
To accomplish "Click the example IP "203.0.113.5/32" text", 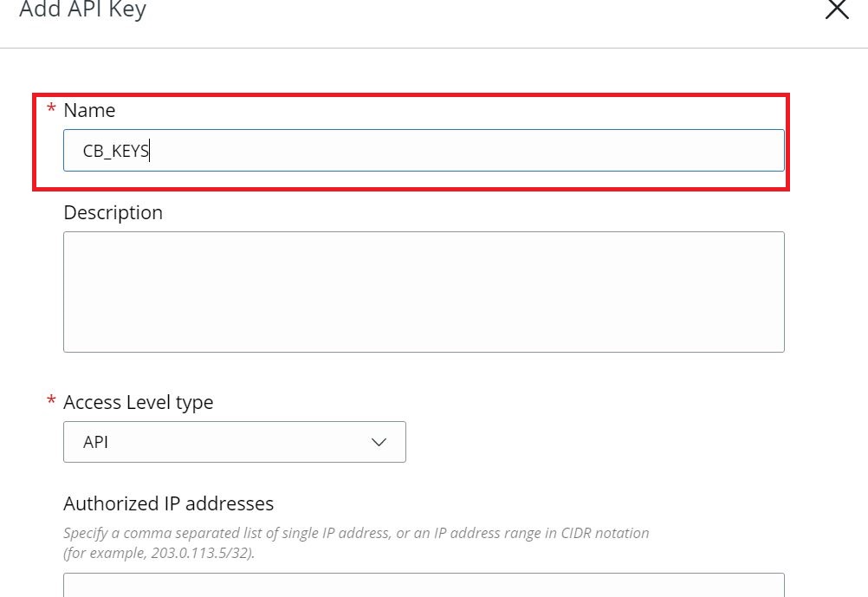I will click(x=202, y=553).
